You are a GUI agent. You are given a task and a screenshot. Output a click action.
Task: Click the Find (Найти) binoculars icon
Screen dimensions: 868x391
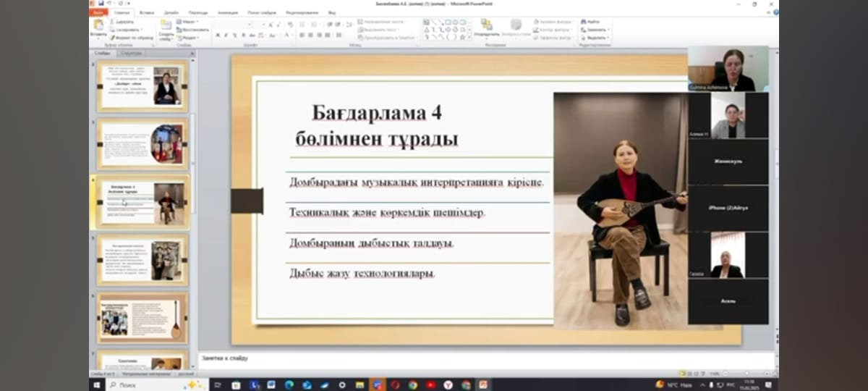pos(583,22)
